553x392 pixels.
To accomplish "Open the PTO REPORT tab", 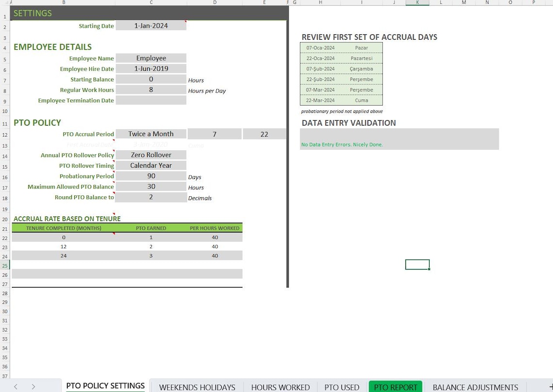I will pyautogui.click(x=395, y=386).
